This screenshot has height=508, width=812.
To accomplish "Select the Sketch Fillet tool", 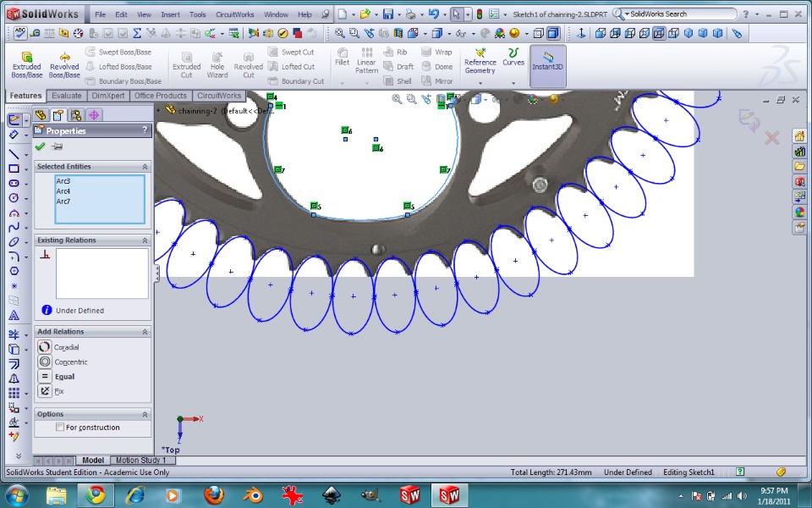I will pyautogui.click(x=14, y=257).
